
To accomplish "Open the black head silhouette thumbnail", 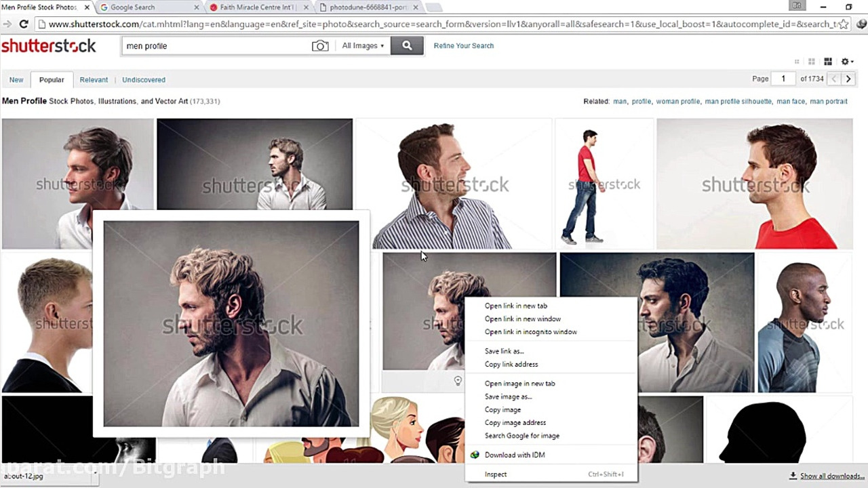I will (779, 430).
